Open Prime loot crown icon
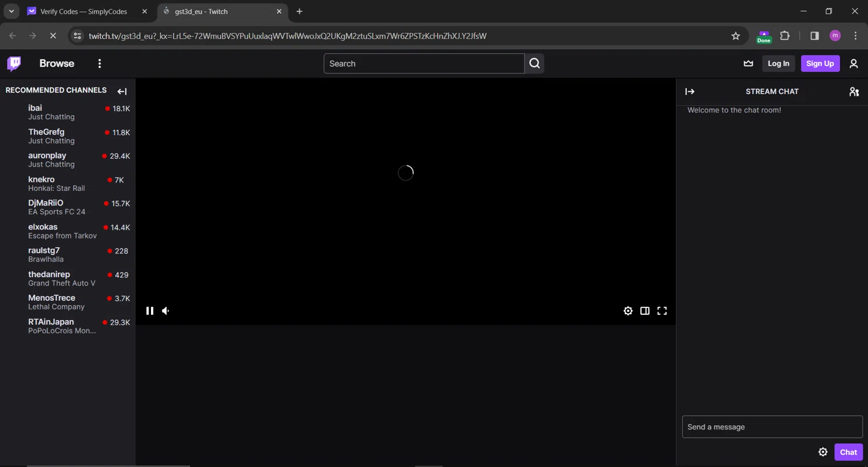 [x=748, y=64]
